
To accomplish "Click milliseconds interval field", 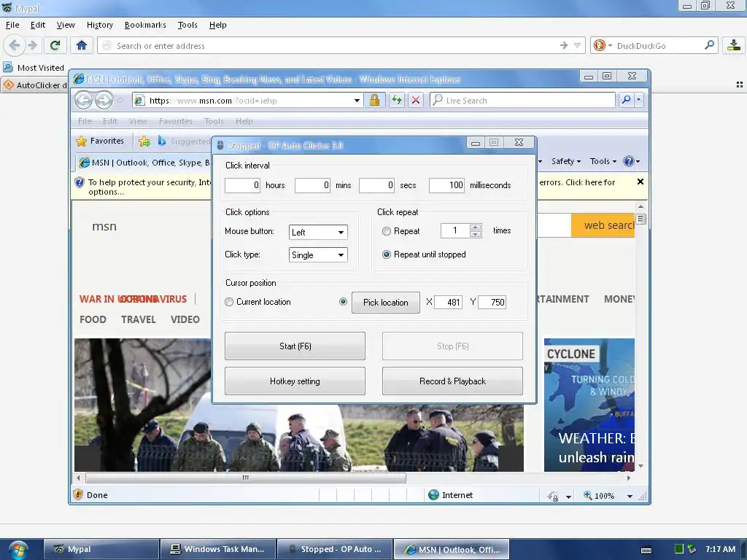I will click(x=446, y=185).
